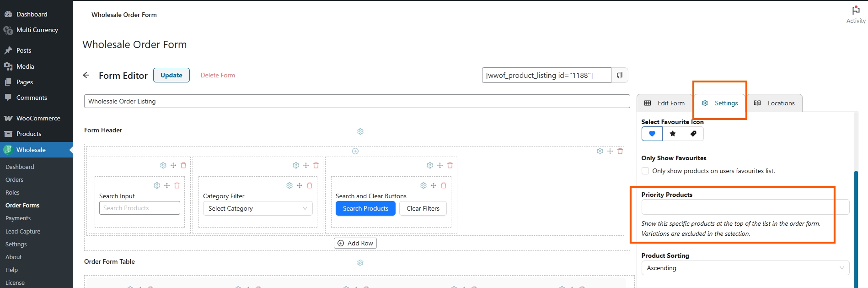Choose the star favourite icon
The height and width of the screenshot is (288, 868).
tap(673, 134)
